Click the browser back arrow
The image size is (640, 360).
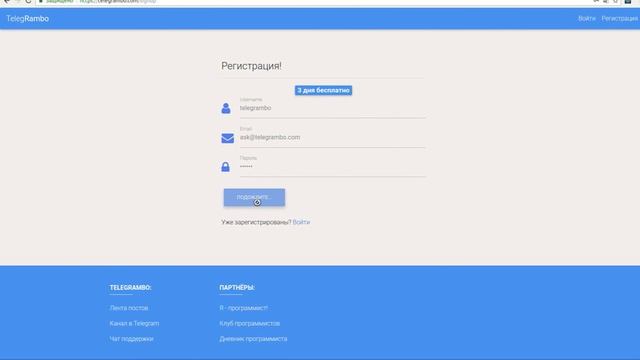[7, 1]
